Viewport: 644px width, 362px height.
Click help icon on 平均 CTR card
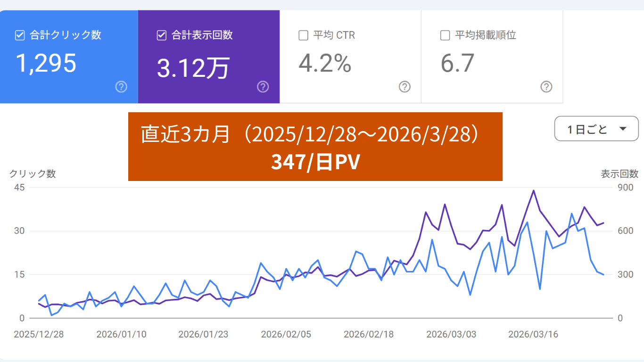click(x=405, y=87)
